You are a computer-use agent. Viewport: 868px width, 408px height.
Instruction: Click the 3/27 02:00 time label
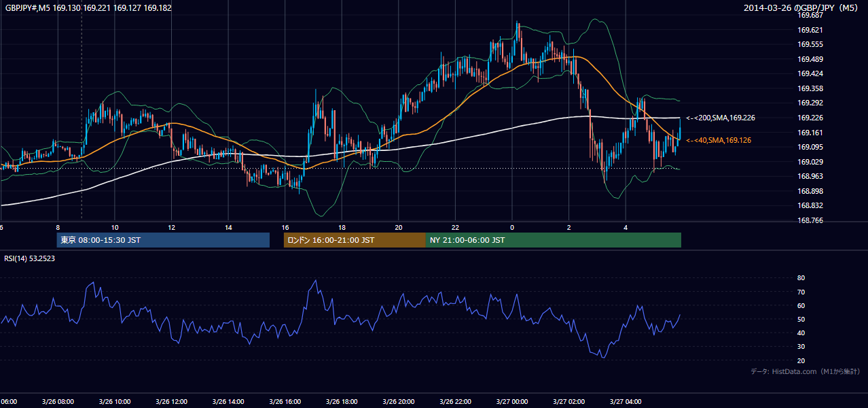click(569, 401)
